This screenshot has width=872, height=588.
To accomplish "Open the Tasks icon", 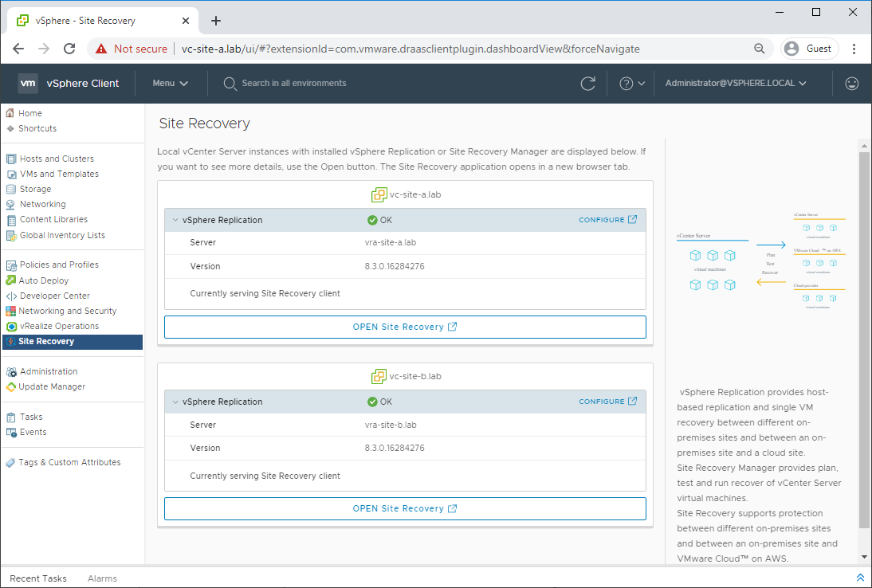I will point(11,417).
